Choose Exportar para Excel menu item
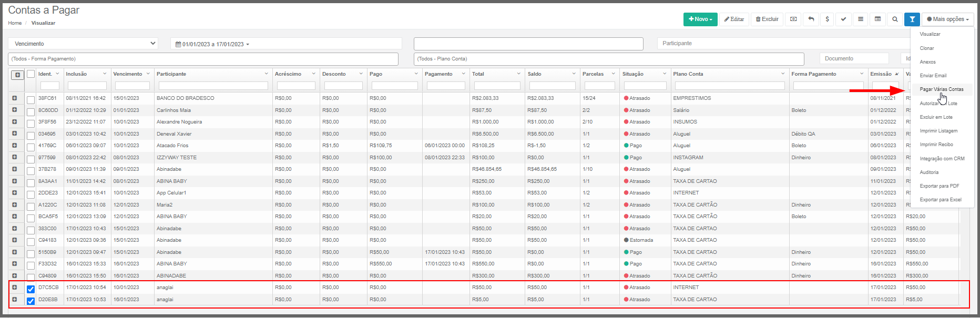This screenshot has width=980, height=318. (941, 200)
